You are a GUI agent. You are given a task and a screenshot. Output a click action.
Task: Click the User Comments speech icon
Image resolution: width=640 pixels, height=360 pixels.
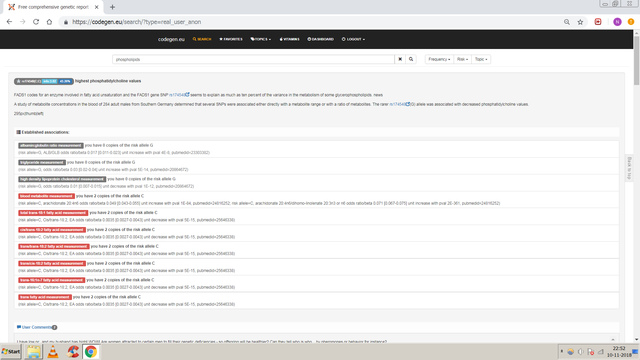(x=19, y=327)
